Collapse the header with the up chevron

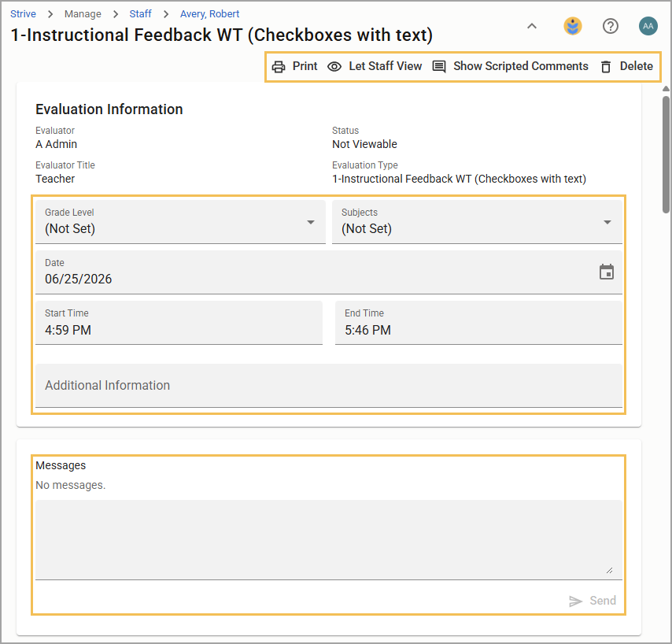[x=532, y=26]
